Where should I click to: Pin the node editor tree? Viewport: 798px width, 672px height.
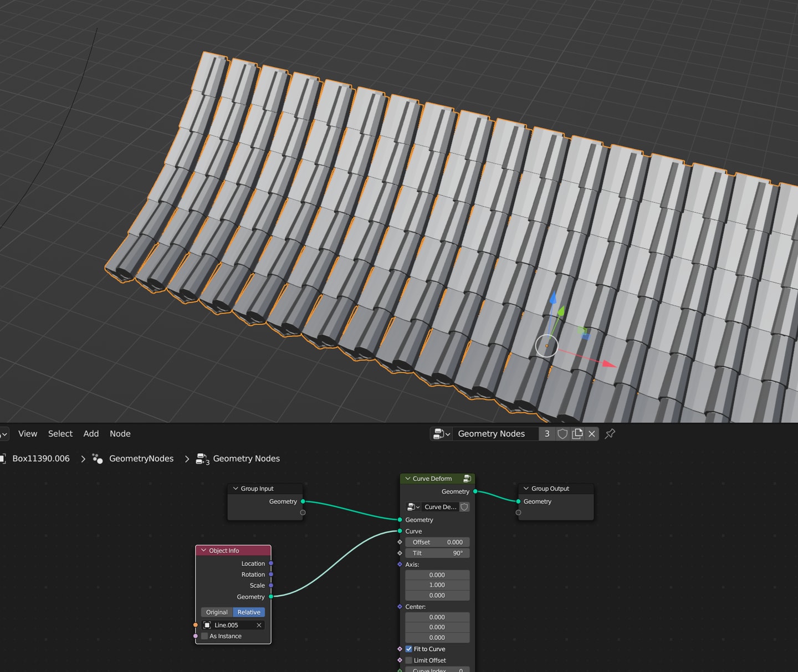click(610, 434)
